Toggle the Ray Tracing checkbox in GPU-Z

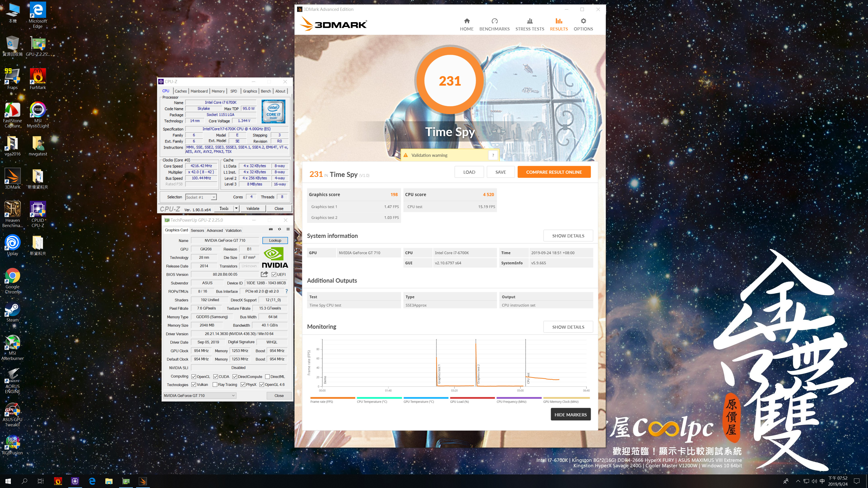click(x=215, y=385)
